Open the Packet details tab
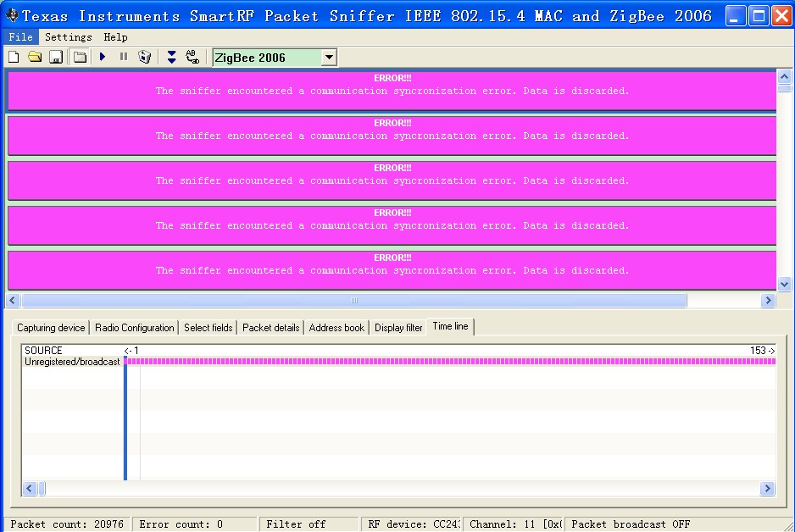 tap(270, 328)
